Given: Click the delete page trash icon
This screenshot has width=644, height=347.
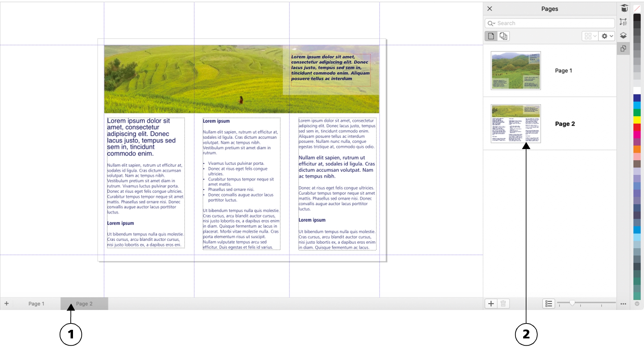Looking at the screenshot, I should point(503,303).
